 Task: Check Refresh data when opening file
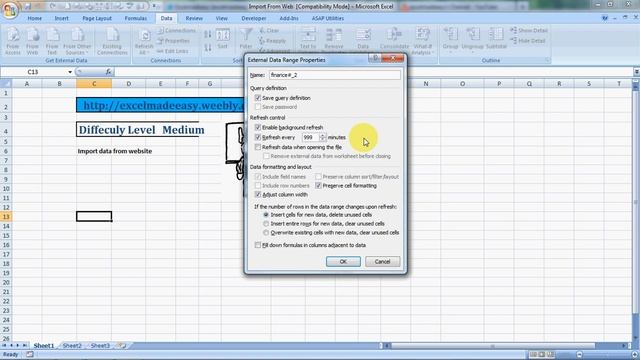[258, 147]
